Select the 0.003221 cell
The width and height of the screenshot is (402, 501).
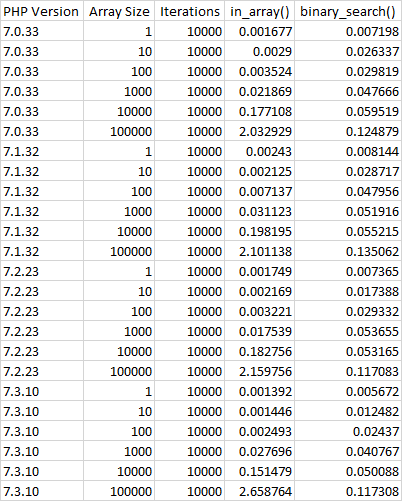[260, 311]
